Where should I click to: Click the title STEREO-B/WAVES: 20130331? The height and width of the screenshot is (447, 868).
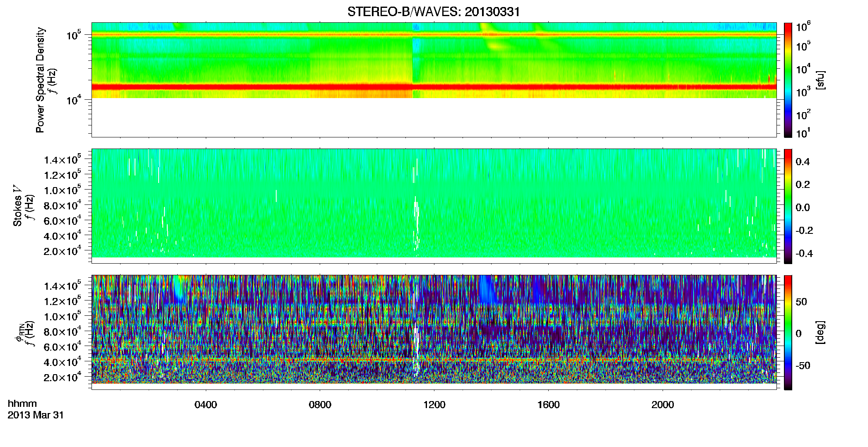pyautogui.click(x=434, y=12)
